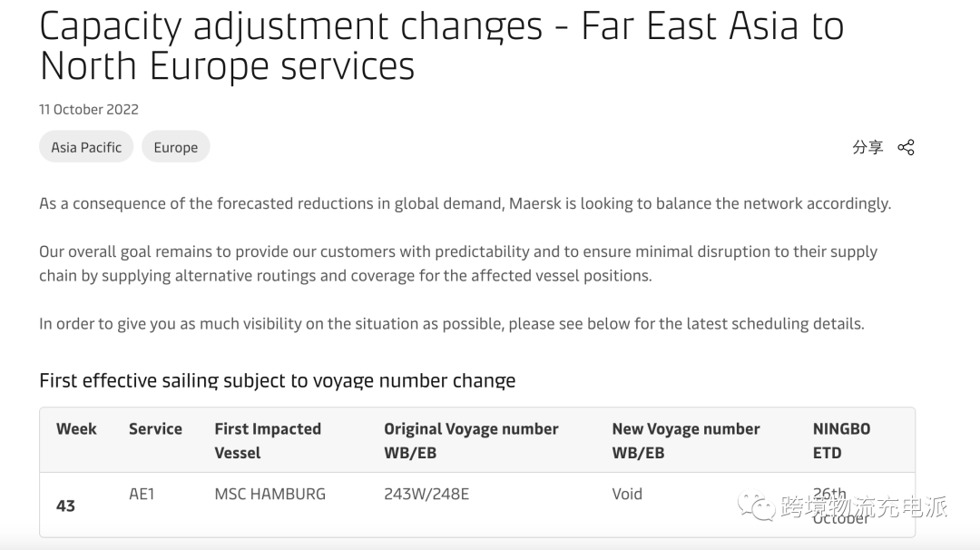Viewport: 980px width, 550px height.
Task: Select the MSC HAMBURG vessel cell
Action: point(269,494)
